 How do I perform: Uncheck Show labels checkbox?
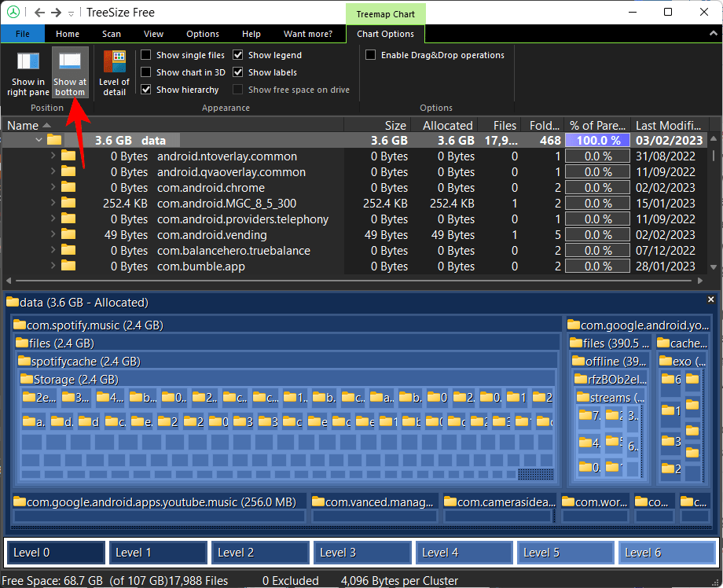[x=238, y=72]
